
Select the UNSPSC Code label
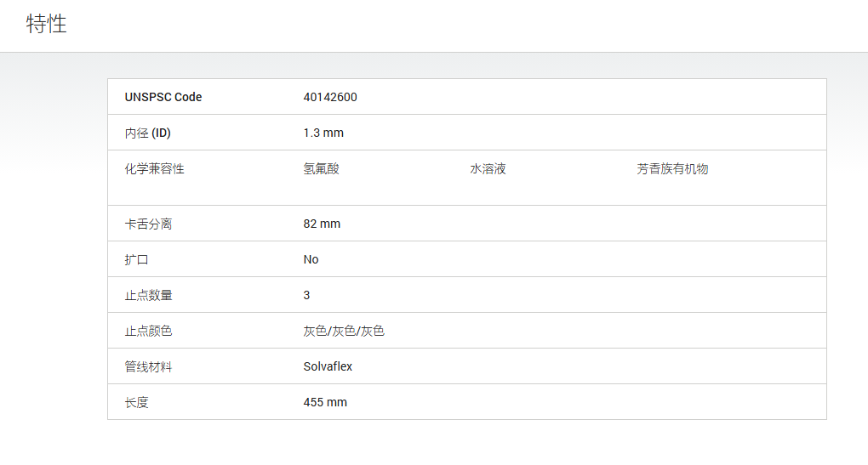point(163,97)
